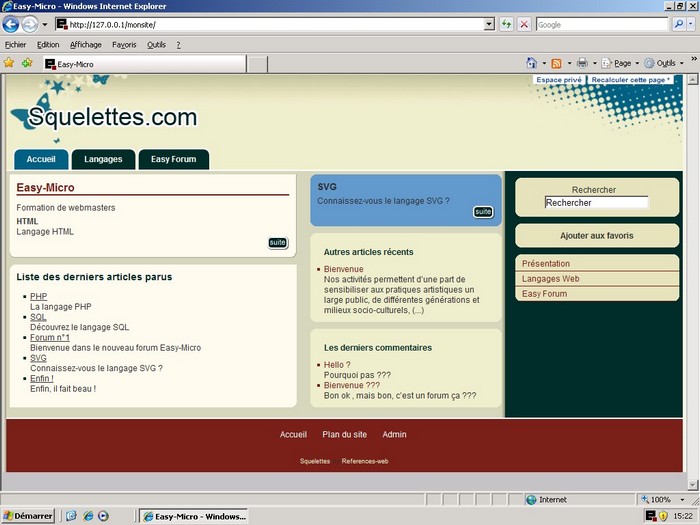Click Easy-Micro taskbar window button
The width and height of the screenshot is (700, 525).
click(194, 517)
